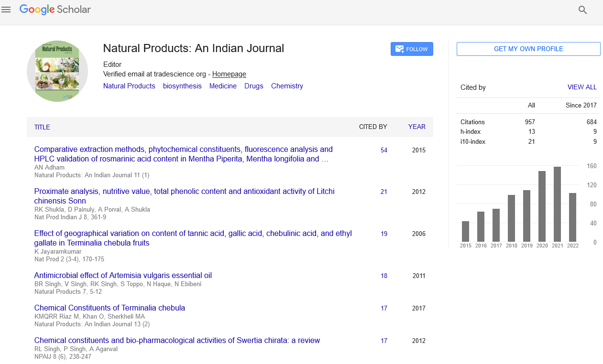Open the 18 citations count

pos(384,276)
